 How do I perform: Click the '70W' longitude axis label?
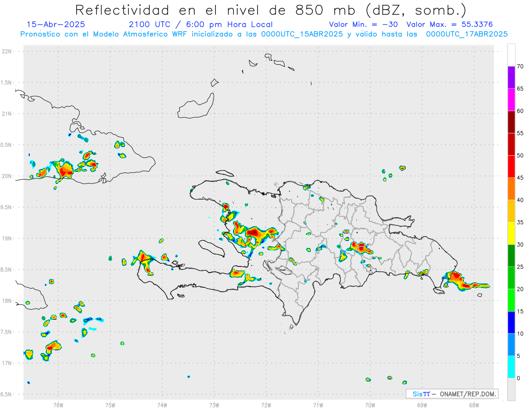[x=370, y=405]
